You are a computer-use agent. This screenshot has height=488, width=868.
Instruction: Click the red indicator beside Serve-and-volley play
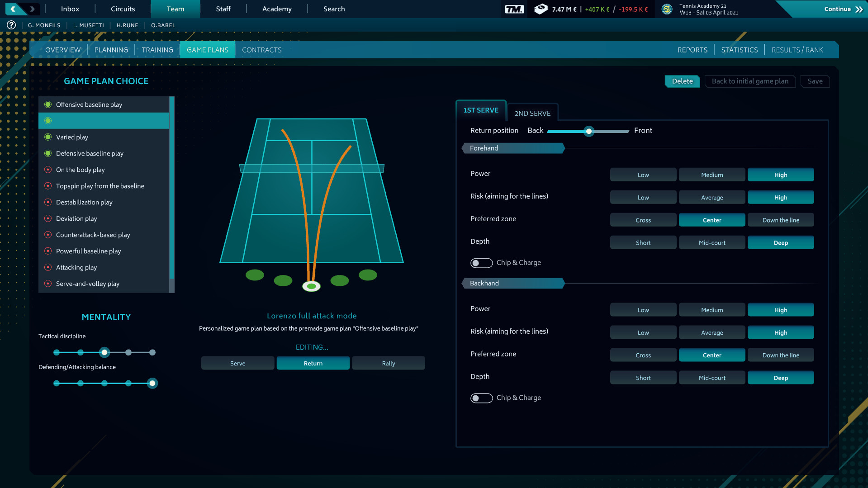coord(48,284)
